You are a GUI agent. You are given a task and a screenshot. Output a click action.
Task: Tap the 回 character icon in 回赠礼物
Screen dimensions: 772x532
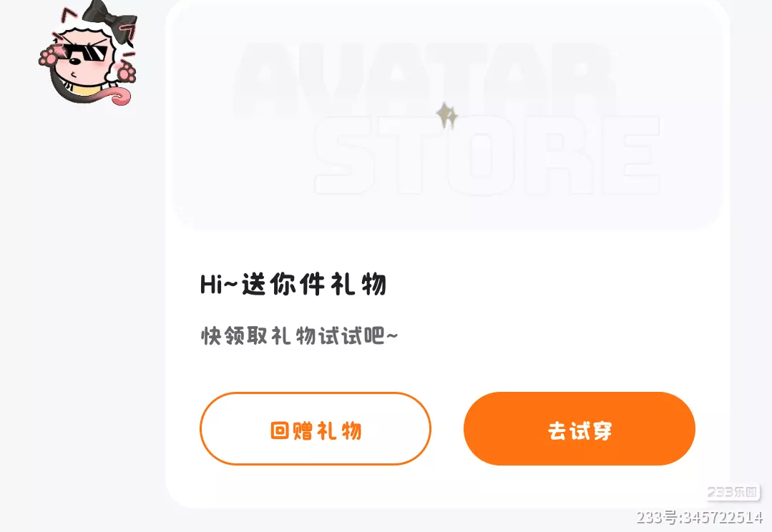pos(280,430)
